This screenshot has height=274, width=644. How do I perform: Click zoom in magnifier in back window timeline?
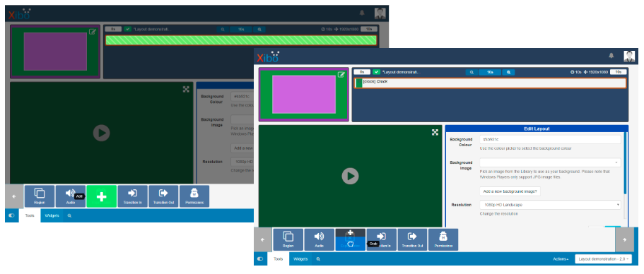point(259,30)
